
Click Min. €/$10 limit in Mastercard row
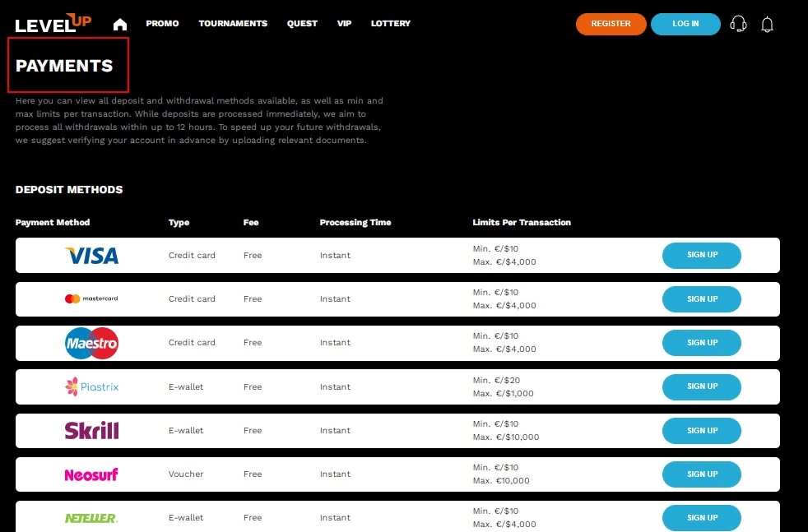tap(495, 293)
